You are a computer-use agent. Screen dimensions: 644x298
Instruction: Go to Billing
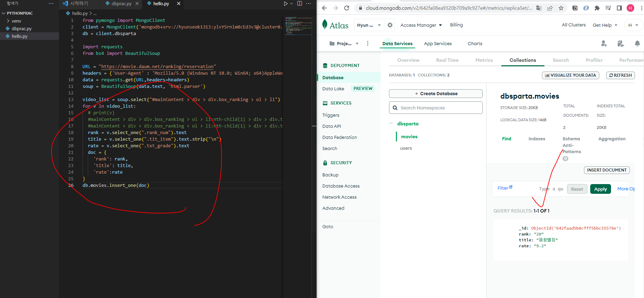point(456,25)
